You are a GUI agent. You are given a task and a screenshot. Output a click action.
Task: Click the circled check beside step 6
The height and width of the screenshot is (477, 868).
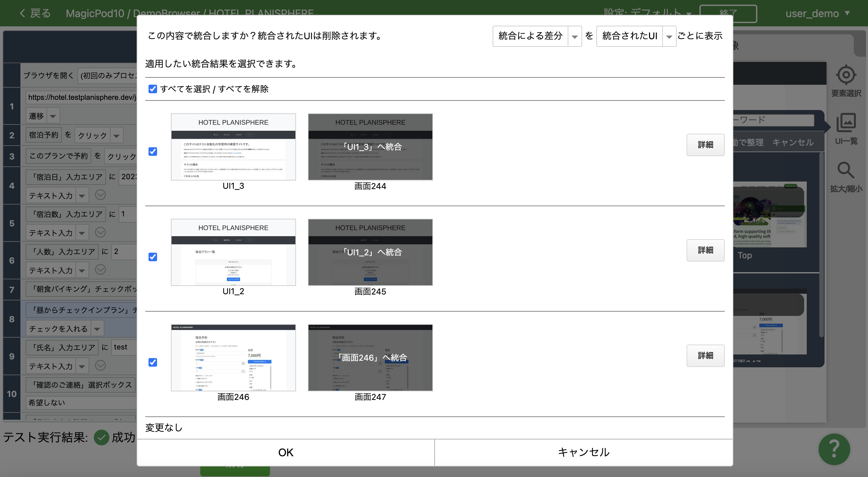click(100, 269)
